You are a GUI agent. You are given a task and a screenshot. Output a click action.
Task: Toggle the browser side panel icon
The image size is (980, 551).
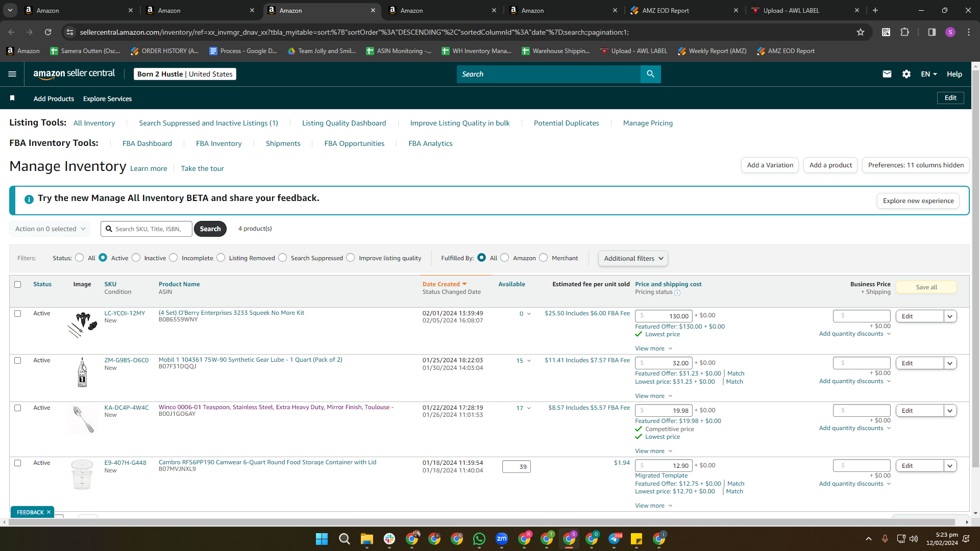point(932,32)
